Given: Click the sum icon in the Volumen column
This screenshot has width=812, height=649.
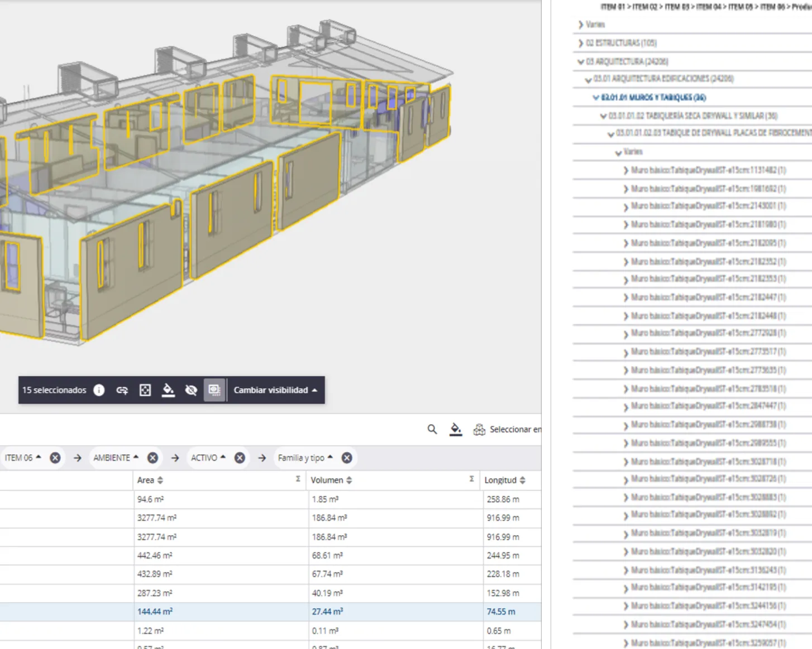Looking at the screenshot, I should coord(471,479).
